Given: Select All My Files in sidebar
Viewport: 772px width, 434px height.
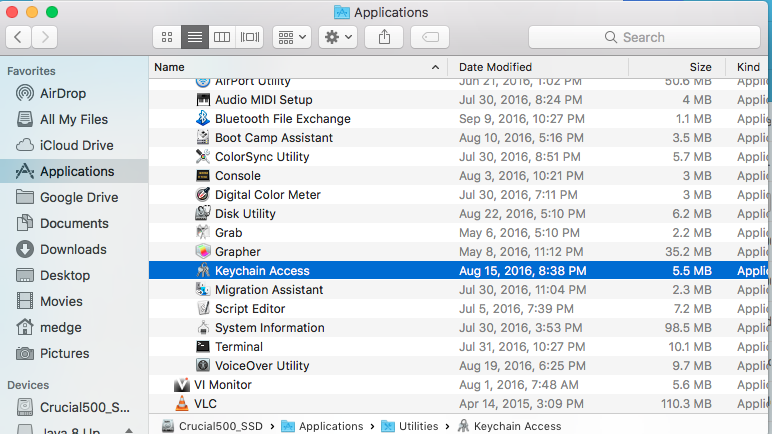Looking at the screenshot, I should [x=74, y=119].
